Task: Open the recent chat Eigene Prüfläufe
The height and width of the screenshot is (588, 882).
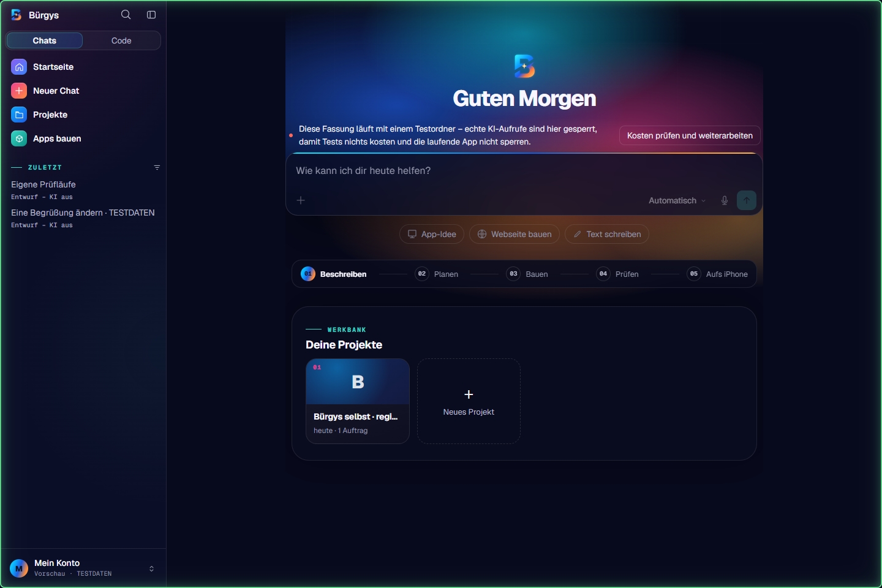Action: pyautogui.click(x=83, y=190)
